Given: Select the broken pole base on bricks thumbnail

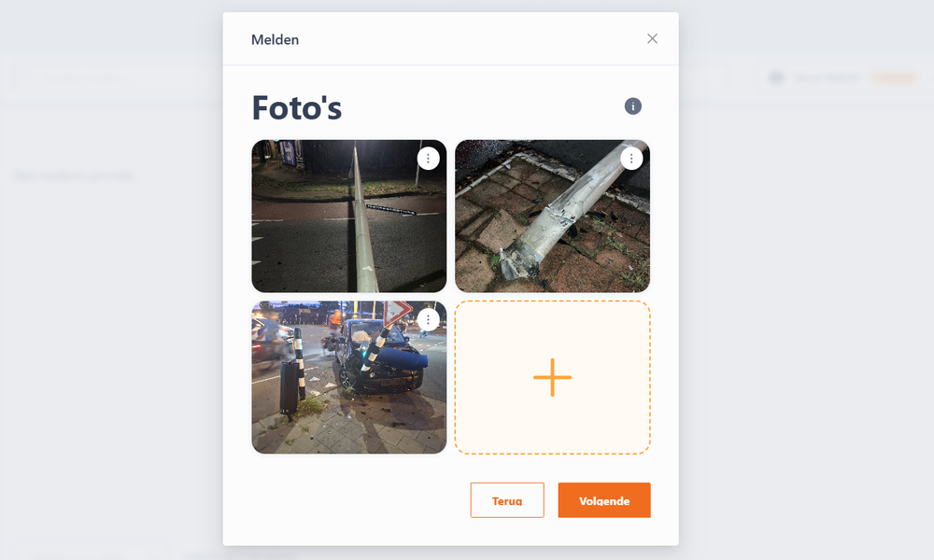Looking at the screenshot, I should [552, 216].
